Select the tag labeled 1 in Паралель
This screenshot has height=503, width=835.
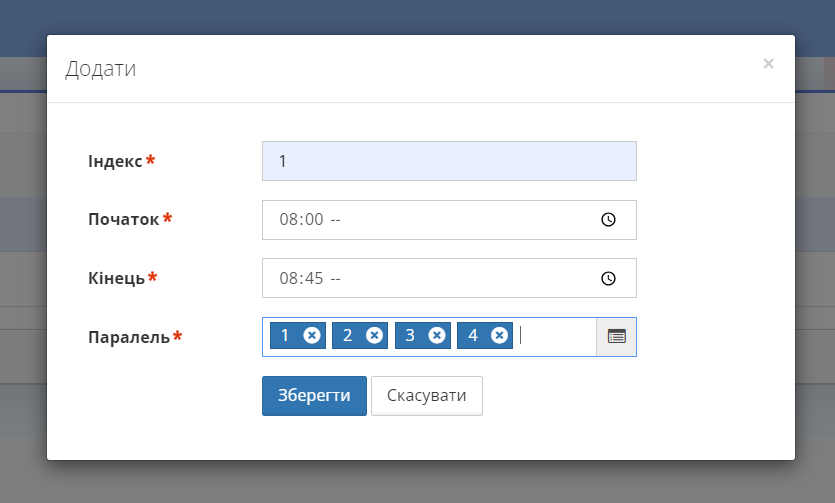(x=285, y=336)
